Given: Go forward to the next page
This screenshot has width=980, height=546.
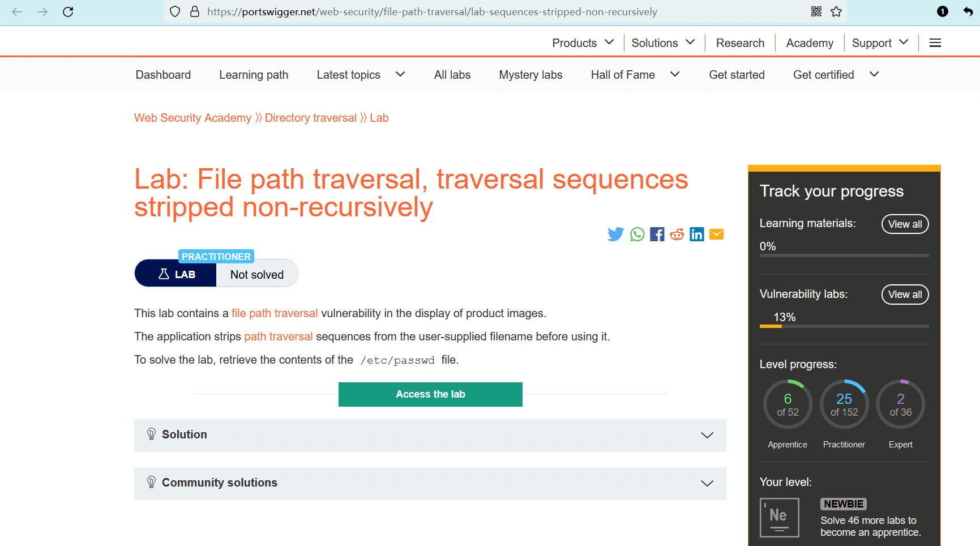Looking at the screenshot, I should [42, 12].
